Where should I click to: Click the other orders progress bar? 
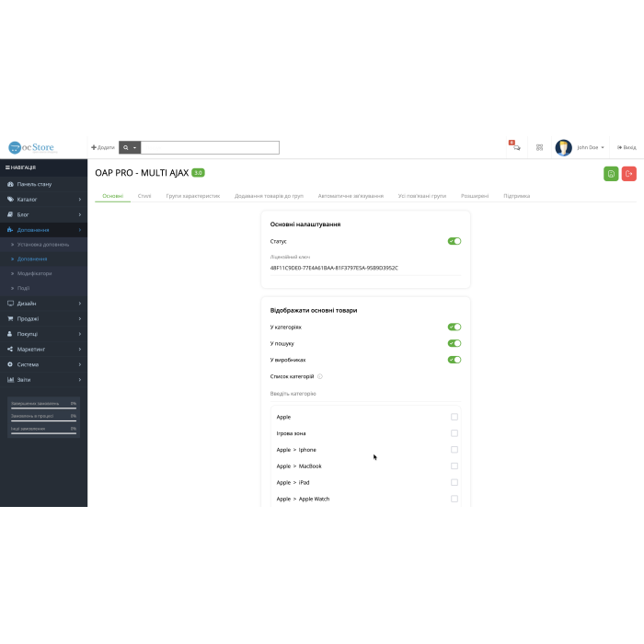point(43,433)
